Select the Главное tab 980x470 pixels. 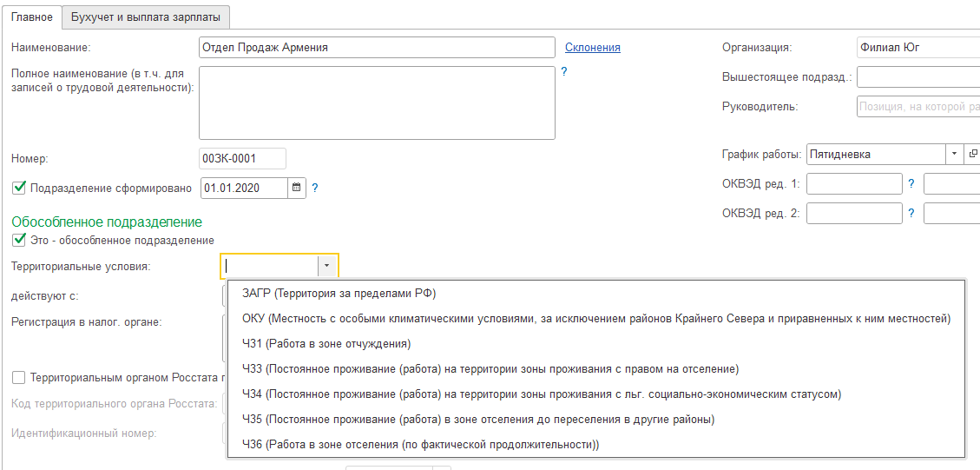31,17
